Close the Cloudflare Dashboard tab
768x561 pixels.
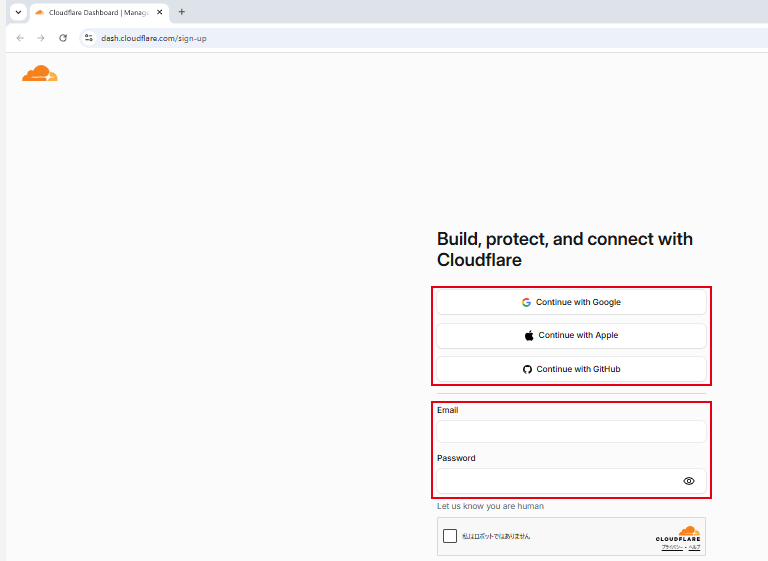tap(160, 12)
